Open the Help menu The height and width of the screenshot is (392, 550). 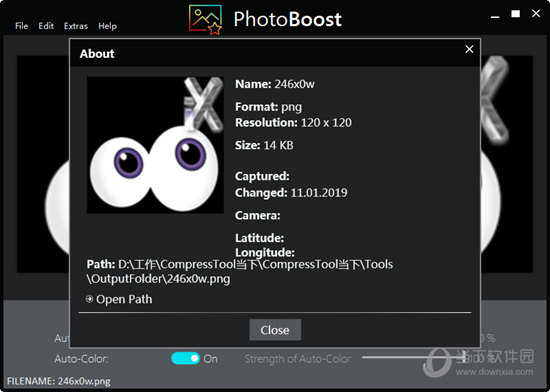coord(107,26)
